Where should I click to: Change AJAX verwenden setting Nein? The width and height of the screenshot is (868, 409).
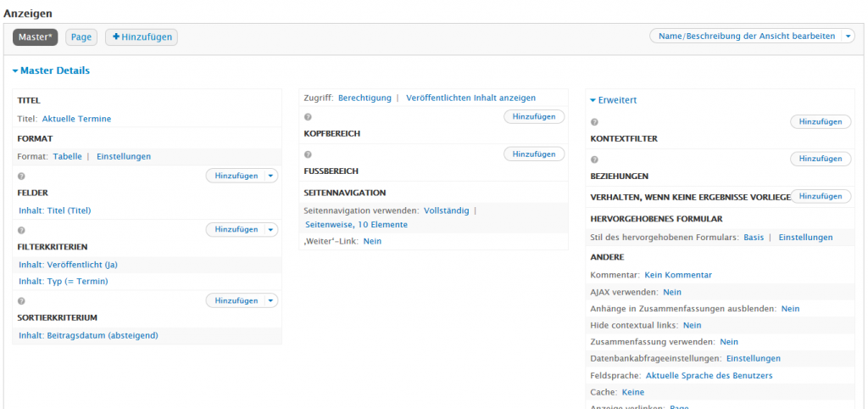pos(672,292)
